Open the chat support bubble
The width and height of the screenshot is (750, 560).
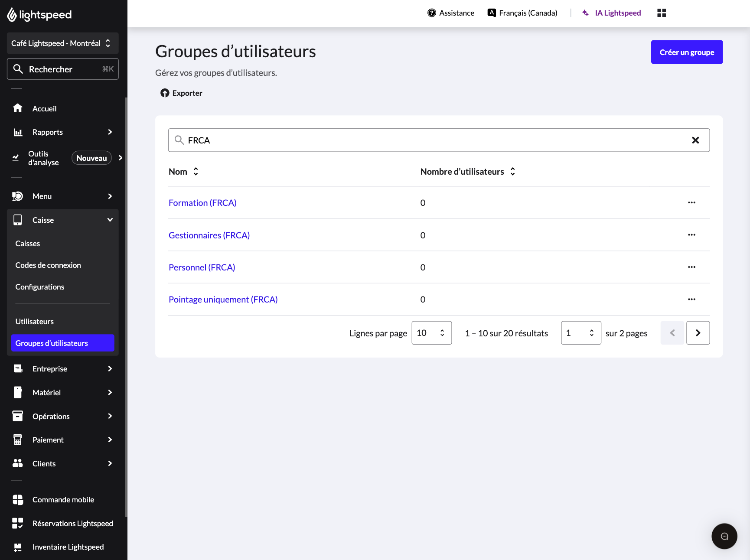point(724,536)
